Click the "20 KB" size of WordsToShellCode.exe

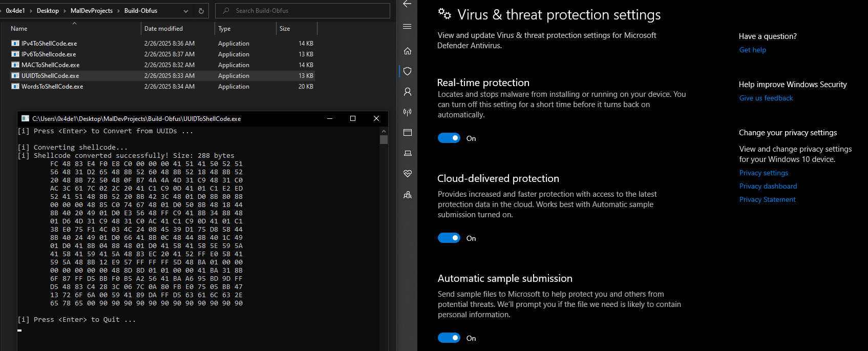(306, 87)
